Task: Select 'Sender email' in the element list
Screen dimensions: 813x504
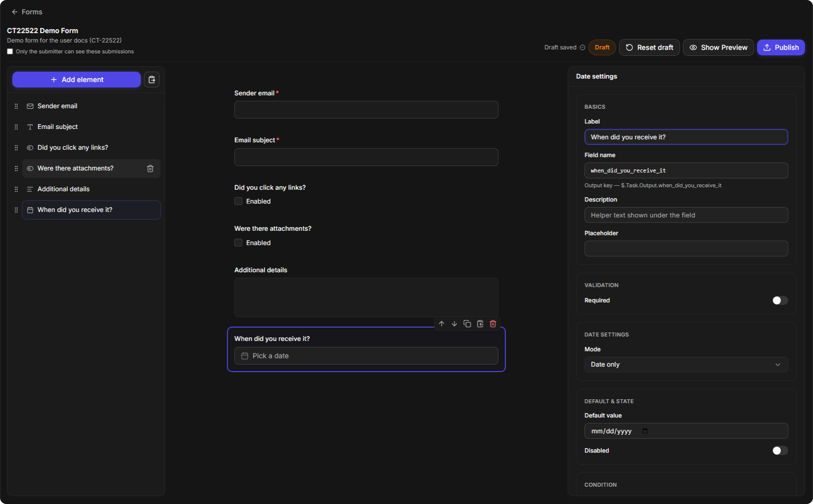Action: pos(91,106)
